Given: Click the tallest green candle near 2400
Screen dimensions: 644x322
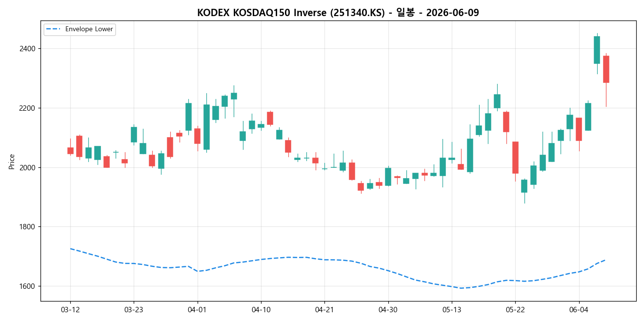Looking at the screenshot, I should [x=597, y=50].
